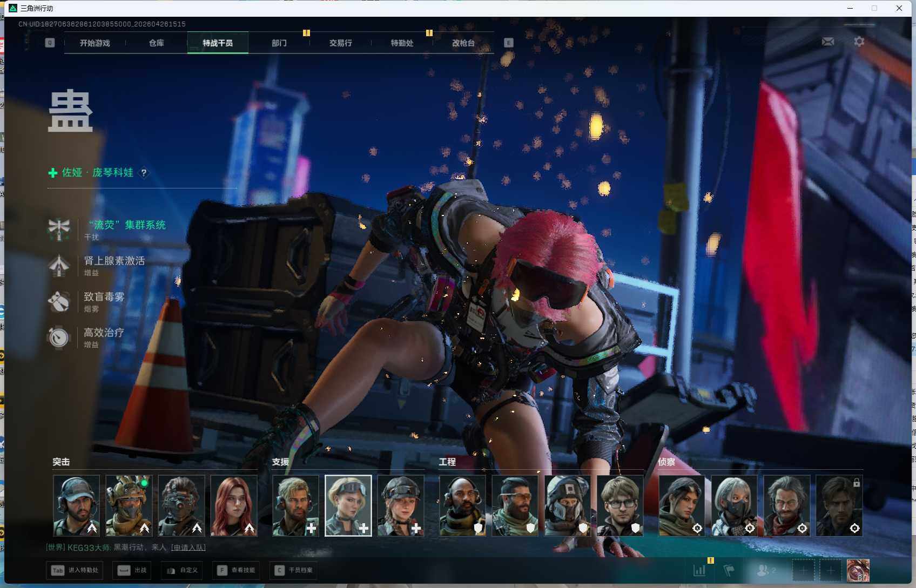Viewport: 916px width, 588px height.
Task: Select the white-haired masked 侦察 operator
Action: 735,505
